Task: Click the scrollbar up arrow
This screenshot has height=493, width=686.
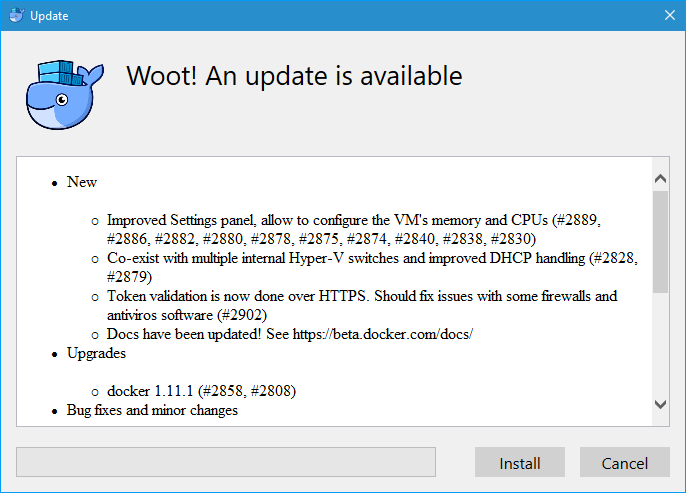Action: pyautogui.click(x=660, y=178)
